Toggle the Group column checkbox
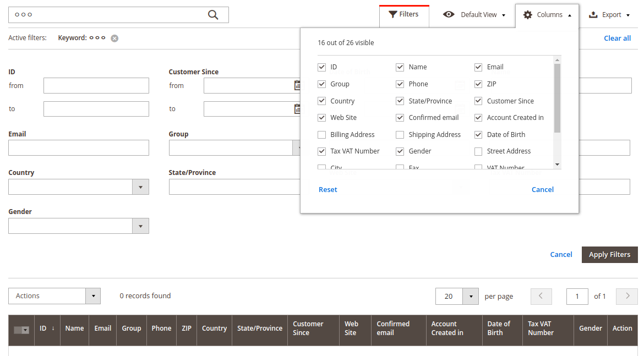Image resolution: width=644 pixels, height=356 pixels. click(321, 84)
